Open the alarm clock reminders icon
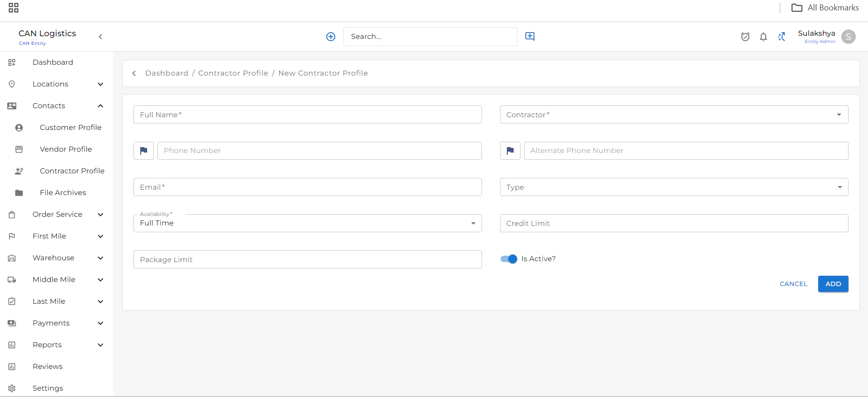This screenshot has height=397, width=868. pos(745,37)
